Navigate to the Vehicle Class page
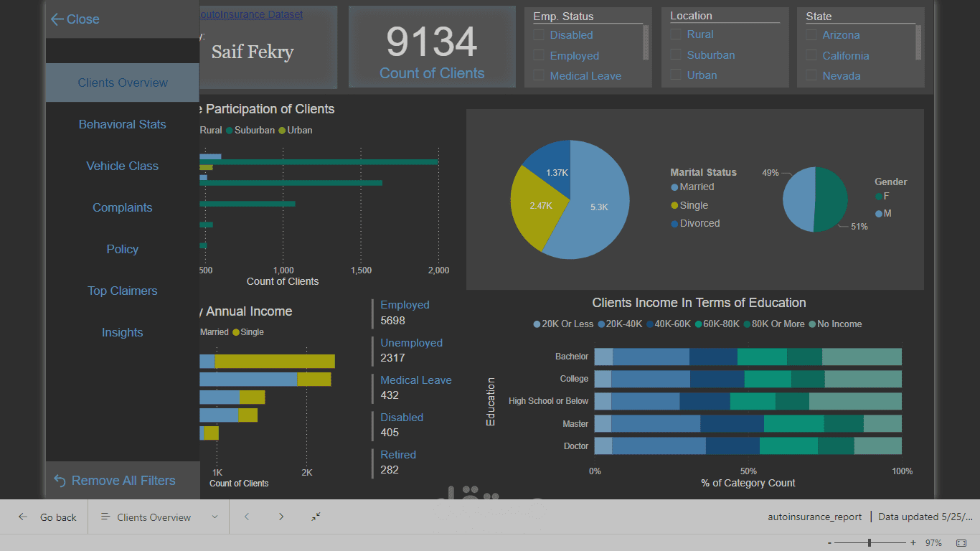Viewport: 980px width, 551px height. pyautogui.click(x=123, y=166)
